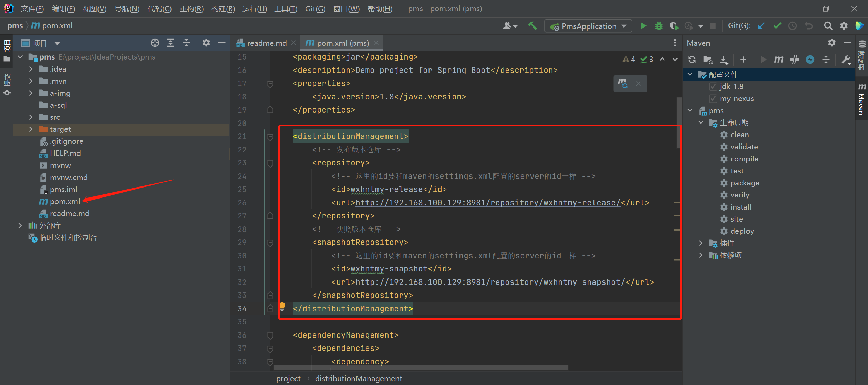The height and width of the screenshot is (385, 868).
Task: Run PmsApplication with green play icon
Action: (x=643, y=26)
